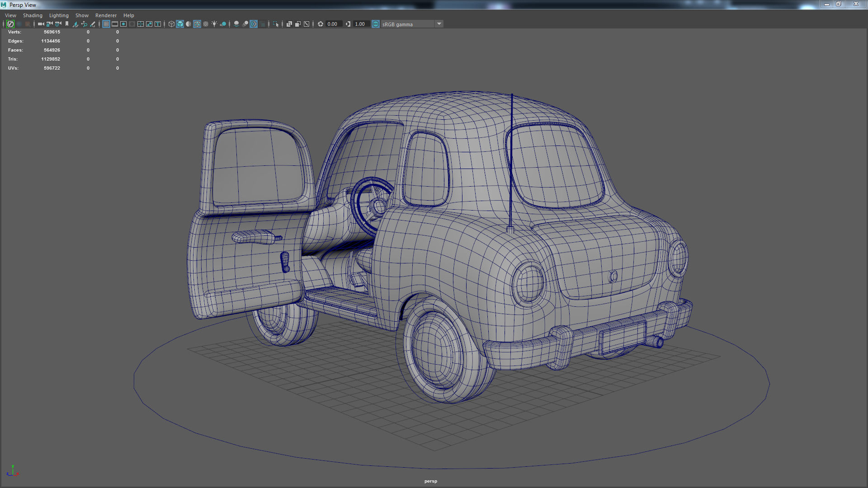This screenshot has height=488, width=868.
Task: Open the sRGB gamma view transform dropdown
Action: click(x=439, y=24)
